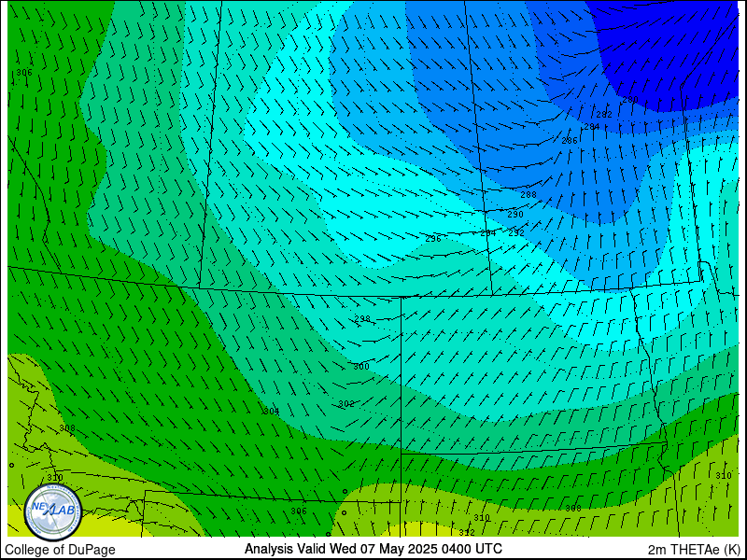This screenshot has width=747, height=560.
Task: Click the 296 contour label
Action: (x=433, y=239)
